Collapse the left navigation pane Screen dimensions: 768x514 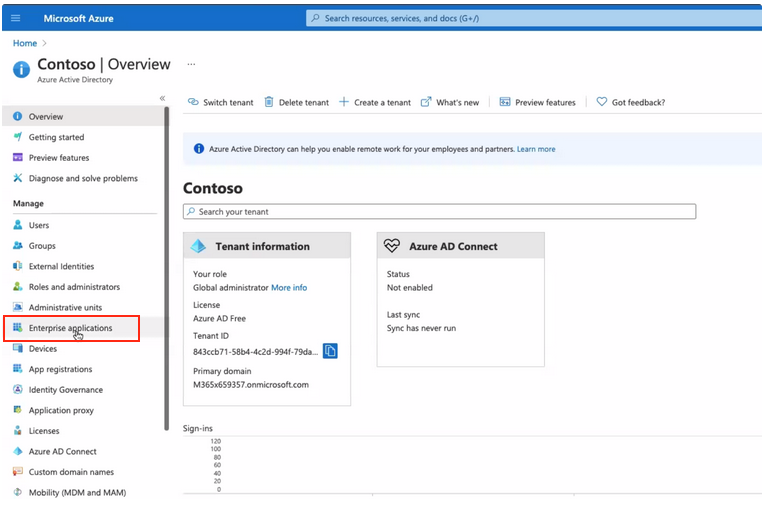[162, 98]
